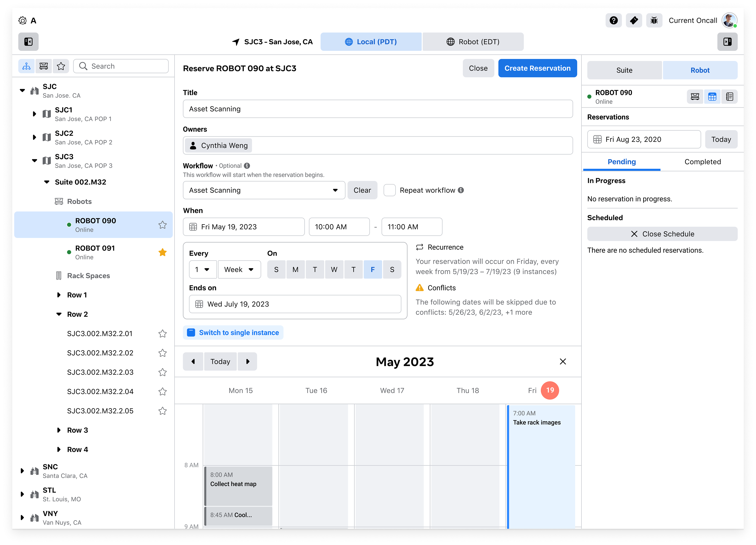The width and height of the screenshot is (756, 545).
Task: Close the May 2023 calendar panel
Action: click(x=563, y=362)
